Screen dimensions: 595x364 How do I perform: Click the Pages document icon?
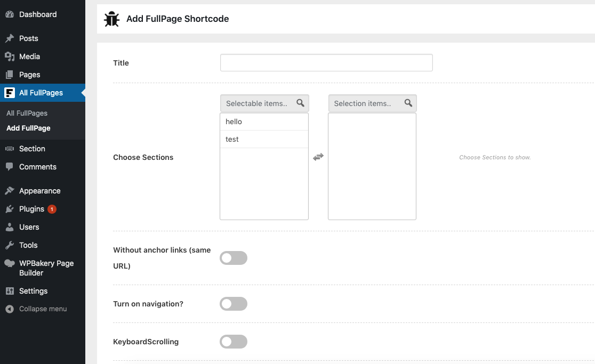coord(10,75)
